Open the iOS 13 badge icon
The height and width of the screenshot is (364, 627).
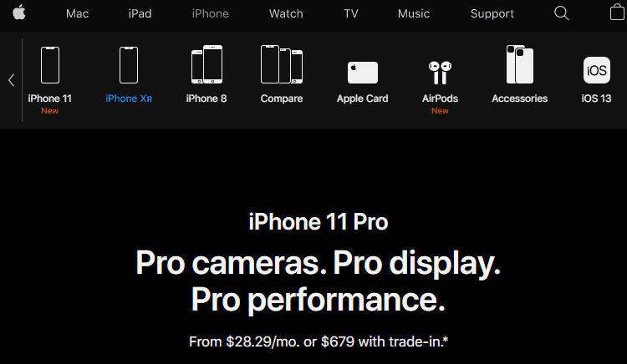[597, 70]
